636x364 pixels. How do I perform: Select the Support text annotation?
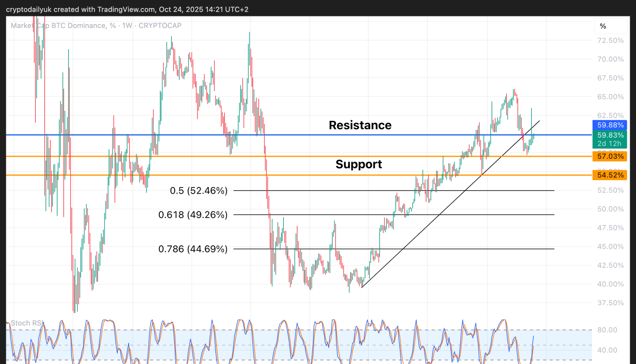pos(359,164)
